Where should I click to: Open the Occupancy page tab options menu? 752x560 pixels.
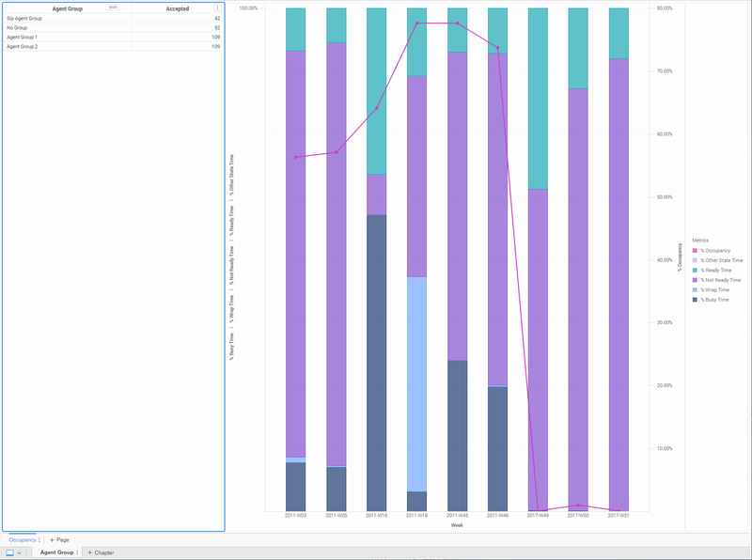39,540
